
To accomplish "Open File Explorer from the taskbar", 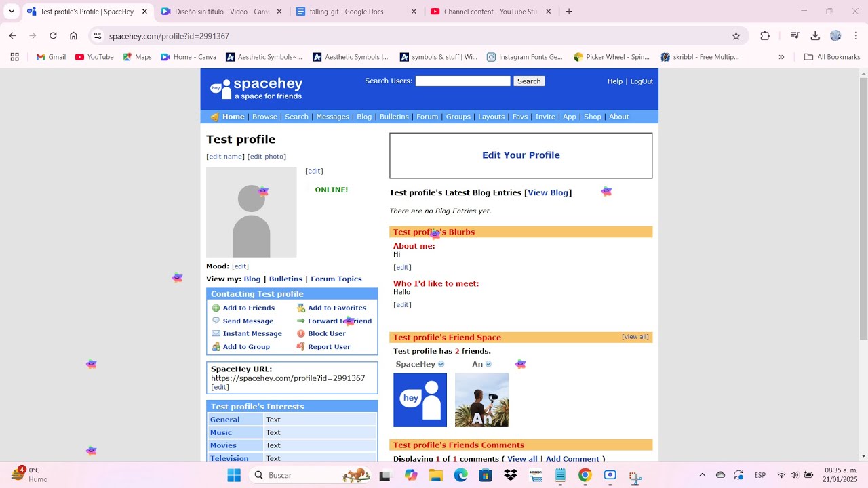I will 435,475.
